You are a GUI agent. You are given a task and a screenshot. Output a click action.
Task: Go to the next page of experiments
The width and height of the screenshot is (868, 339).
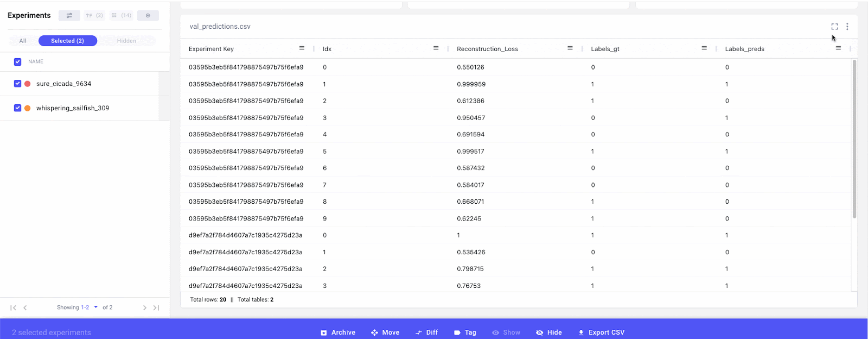[x=144, y=307]
